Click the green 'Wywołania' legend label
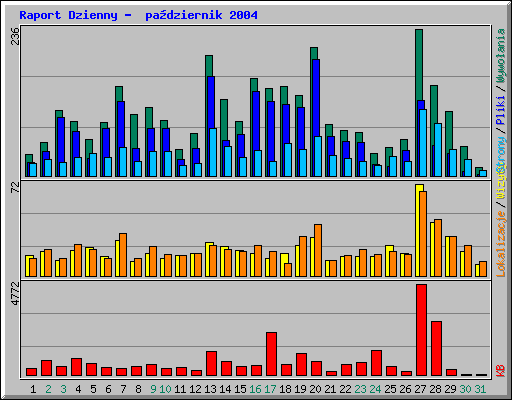This screenshot has height=400, width=512. pos(501,55)
